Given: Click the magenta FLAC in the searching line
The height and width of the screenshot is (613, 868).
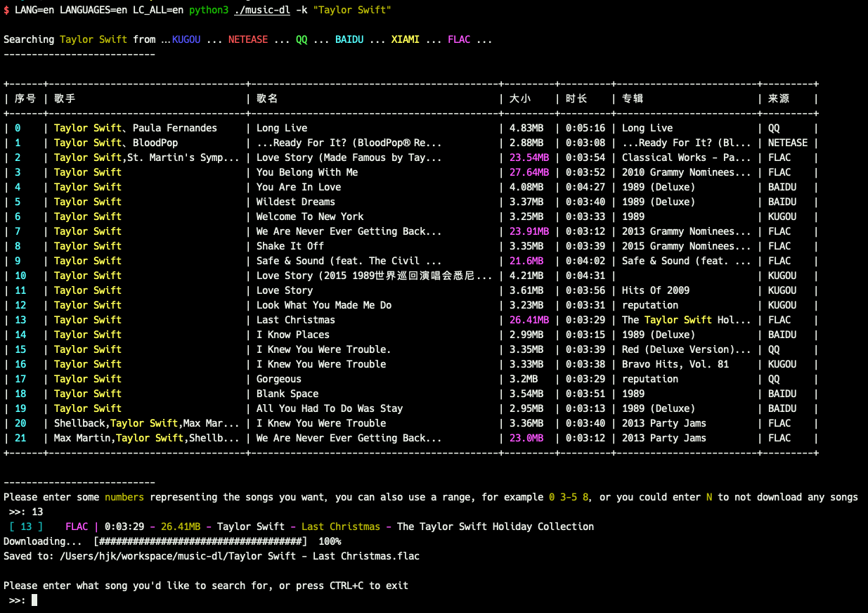Looking at the screenshot, I should (459, 39).
